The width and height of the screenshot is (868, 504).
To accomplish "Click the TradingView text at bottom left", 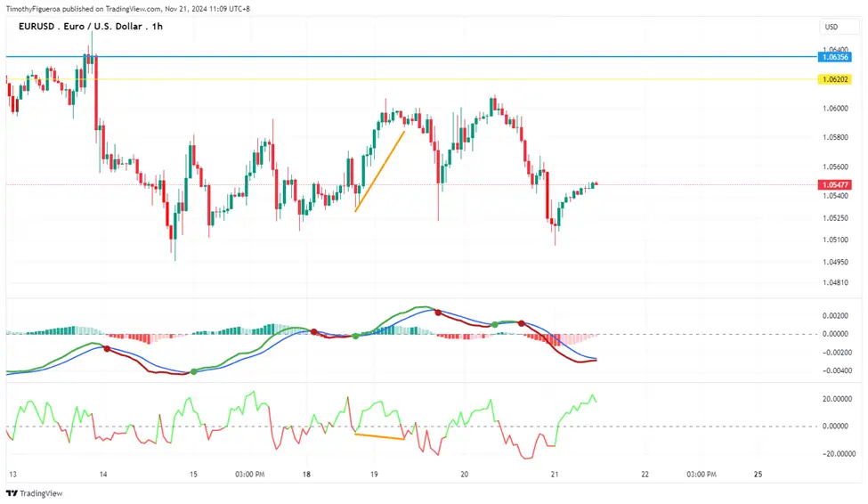I will click(41, 493).
